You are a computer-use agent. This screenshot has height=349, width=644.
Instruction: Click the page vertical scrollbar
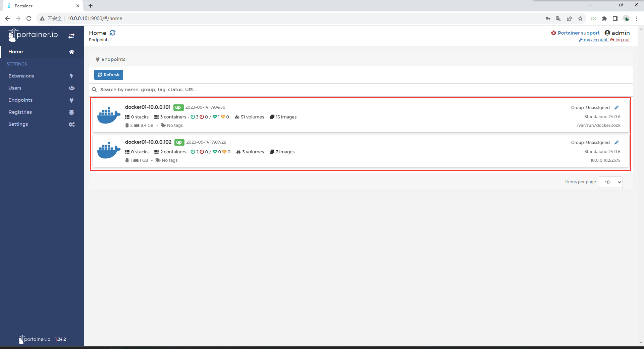[x=641, y=186]
